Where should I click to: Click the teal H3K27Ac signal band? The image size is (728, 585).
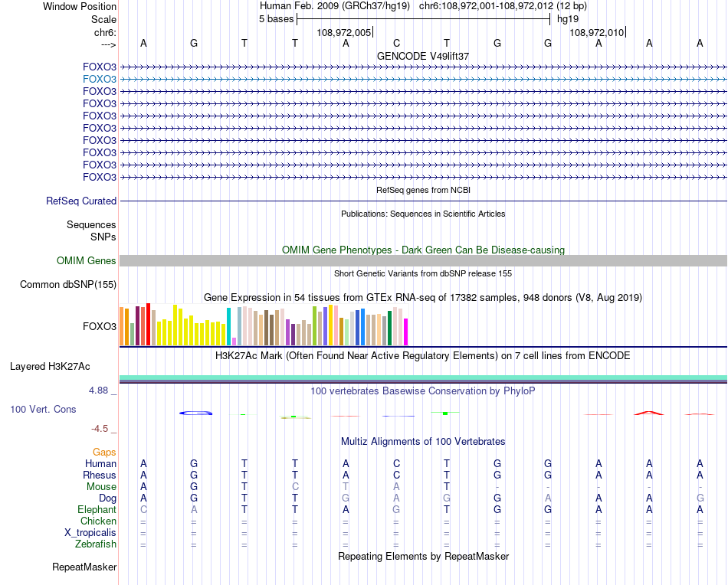tap(423, 377)
